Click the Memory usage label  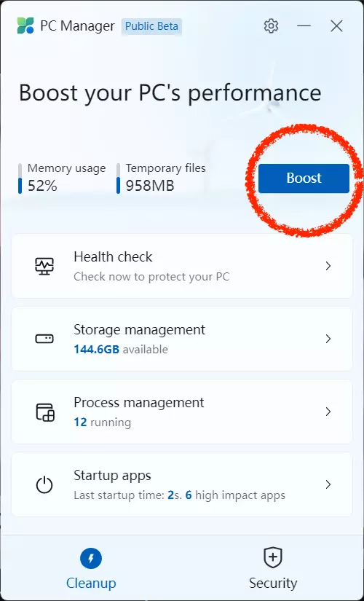click(x=67, y=168)
